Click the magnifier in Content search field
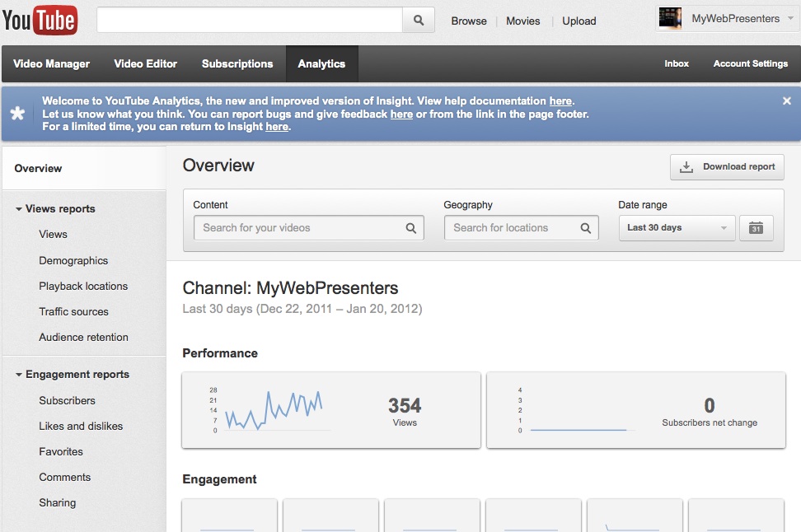801x532 pixels. pyautogui.click(x=410, y=228)
